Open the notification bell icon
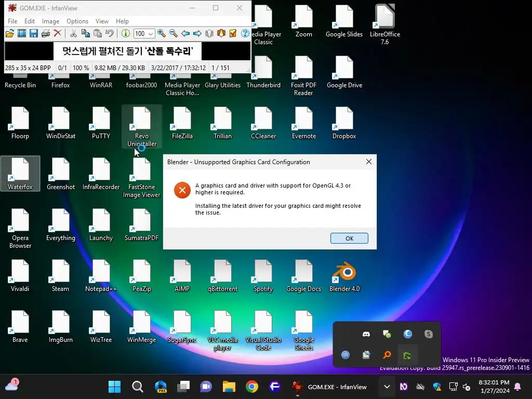Screen dimensions: 532x399 click(518, 387)
